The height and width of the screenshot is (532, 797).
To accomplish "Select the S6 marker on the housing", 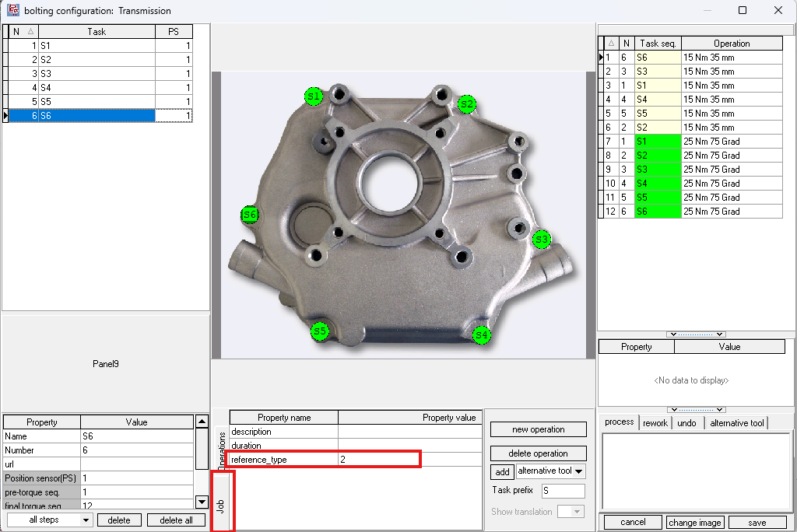I will click(249, 215).
